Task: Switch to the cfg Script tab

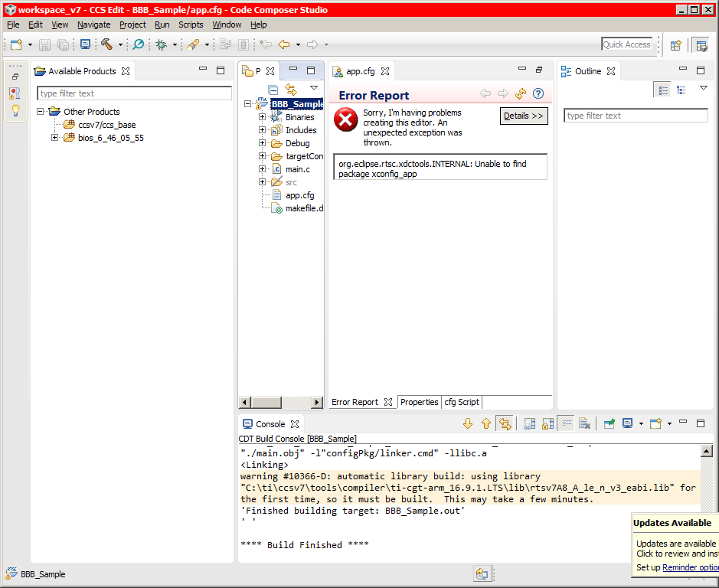Action: point(462,402)
